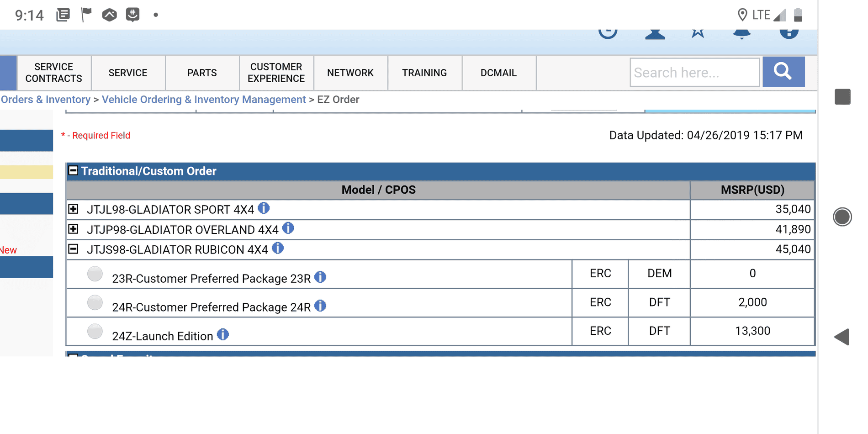Show info for Package 23R

click(321, 277)
